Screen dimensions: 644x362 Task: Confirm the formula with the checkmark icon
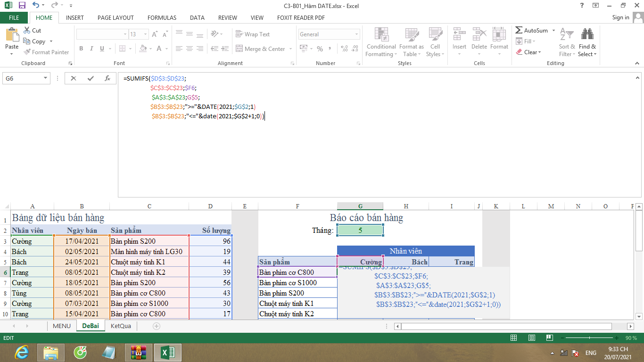pyautogui.click(x=91, y=78)
